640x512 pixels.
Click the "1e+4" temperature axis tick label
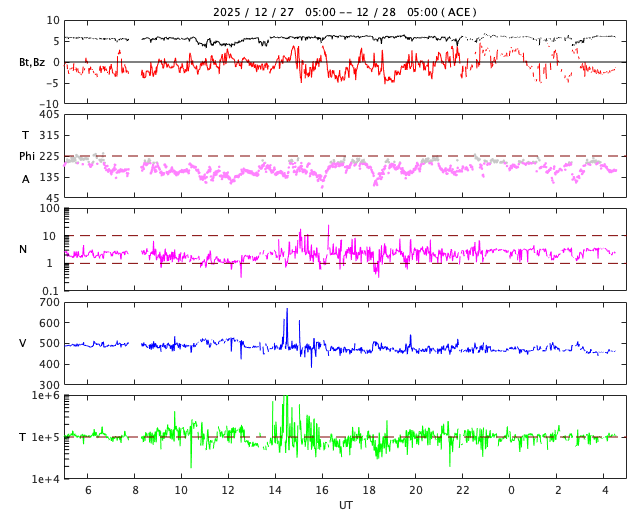pos(45,479)
